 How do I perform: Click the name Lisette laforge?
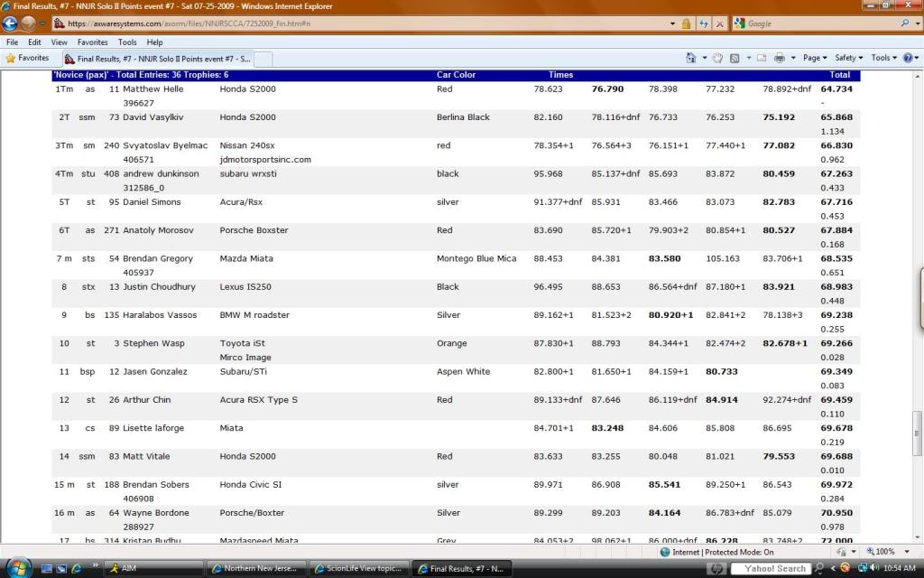(153, 428)
